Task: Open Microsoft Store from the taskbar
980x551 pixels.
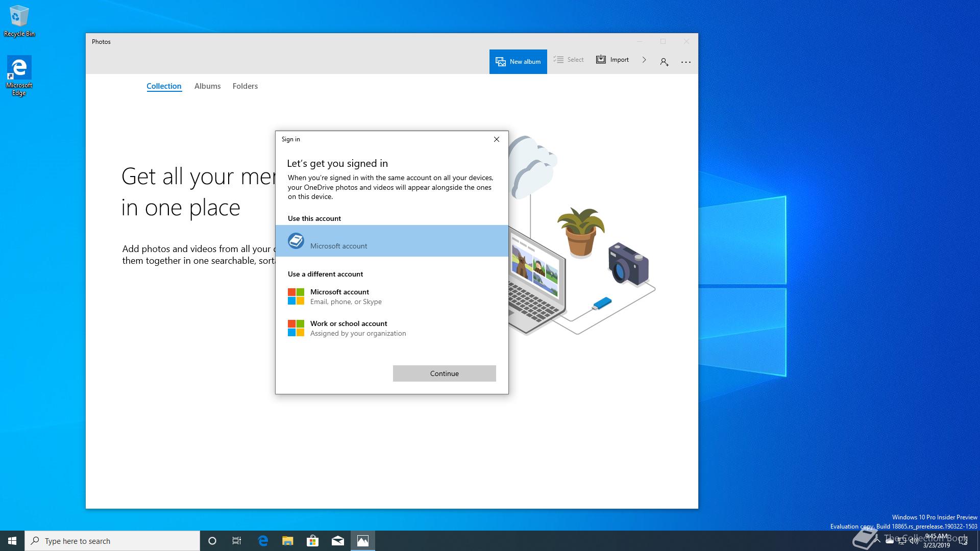Action: (x=312, y=541)
